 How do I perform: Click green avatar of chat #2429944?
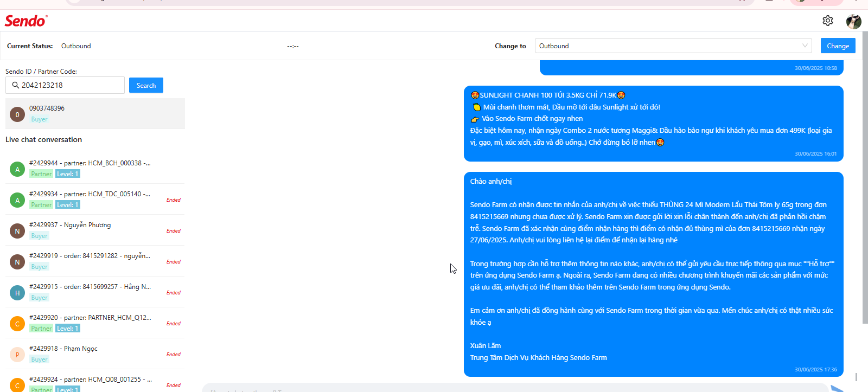coord(17,169)
